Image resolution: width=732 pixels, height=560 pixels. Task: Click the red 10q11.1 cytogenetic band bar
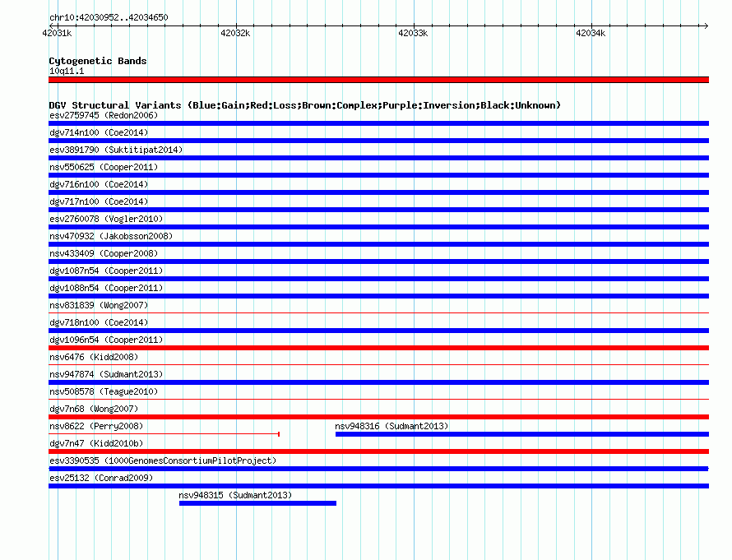(378, 80)
